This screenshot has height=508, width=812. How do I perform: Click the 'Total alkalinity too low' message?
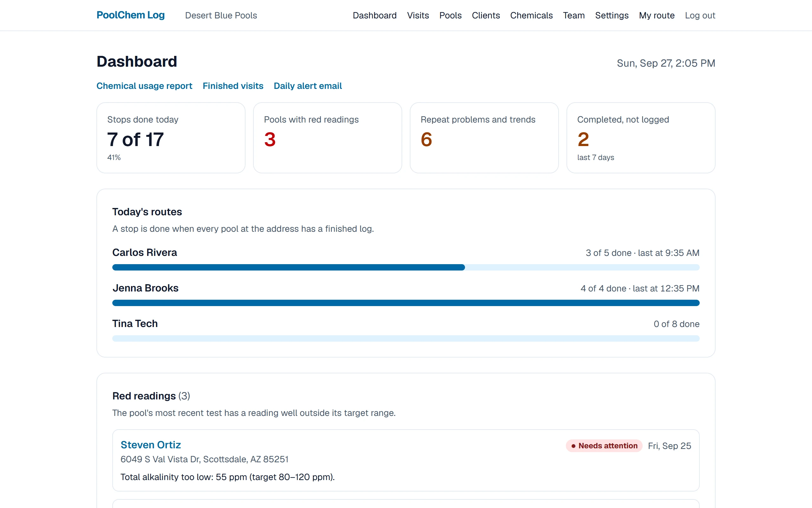227,477
